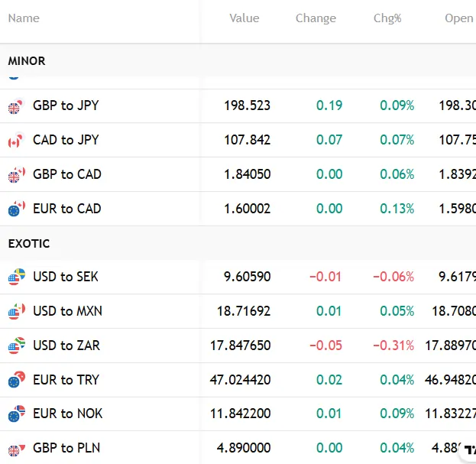476x464 pixels.
Task: Click the EUR to NOK flag icon
Action: point(16,414)
